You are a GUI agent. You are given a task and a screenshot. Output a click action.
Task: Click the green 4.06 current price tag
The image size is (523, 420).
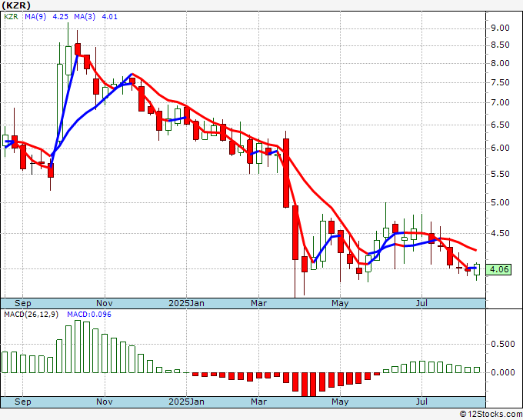coord(498,269)
